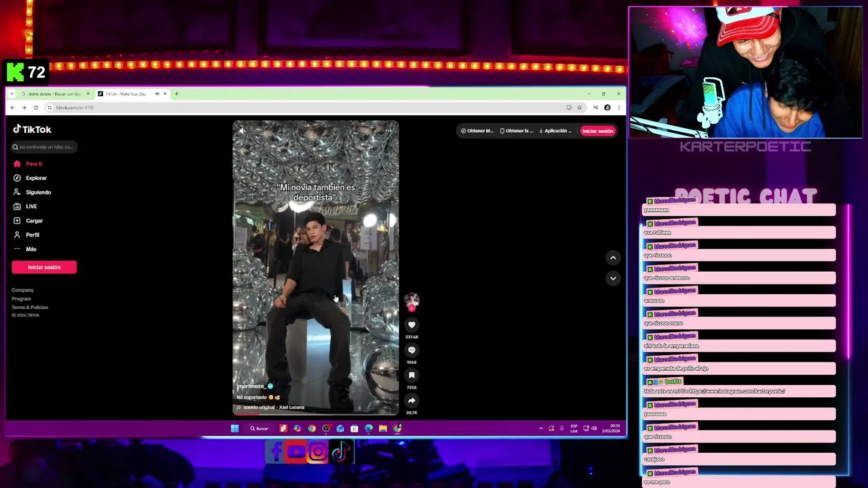
Task: Bookmark this page with the star icon
Action: click(x=579, y=107)
